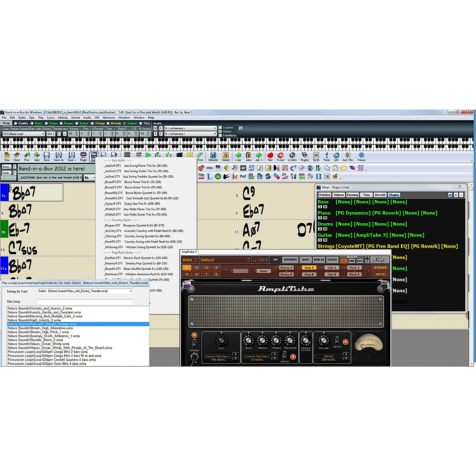Uncheck the Wizard checkbox
This screenshot has width=476, height=476.
tap(220, 131)
